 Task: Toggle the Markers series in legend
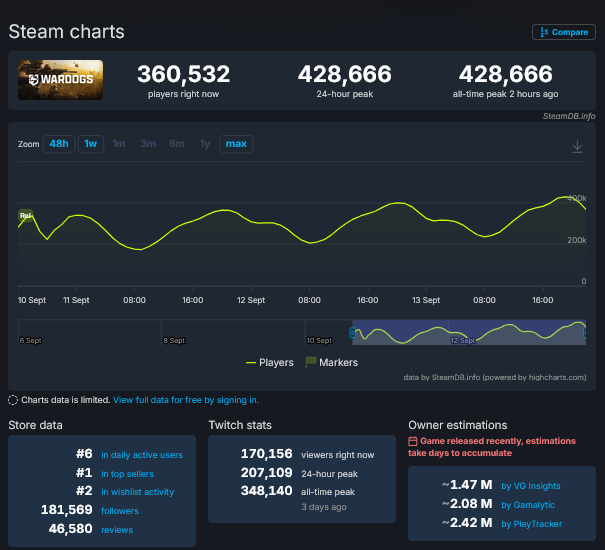pos(331,363)
